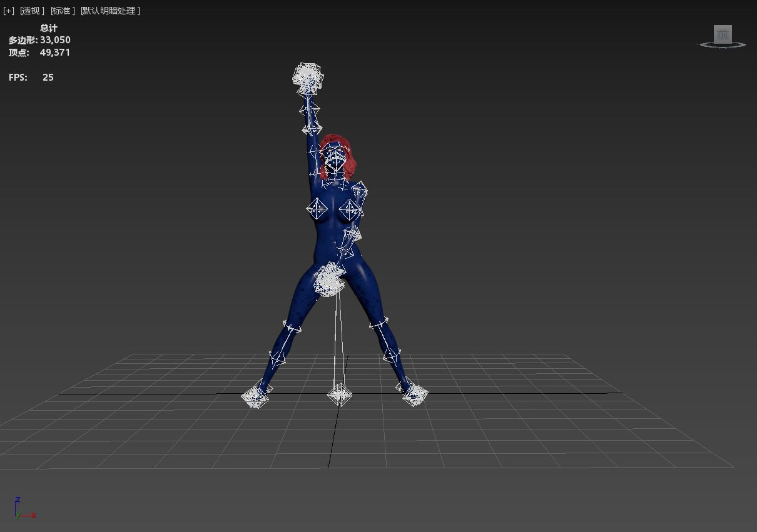Click the 总计 statistics header

click(x=49, y=28)
